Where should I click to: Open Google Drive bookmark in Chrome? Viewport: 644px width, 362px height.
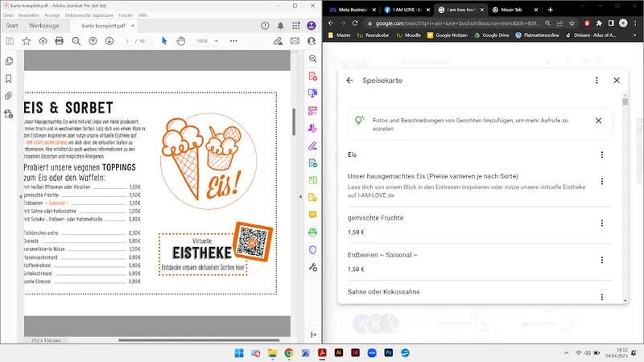[492, 35]
